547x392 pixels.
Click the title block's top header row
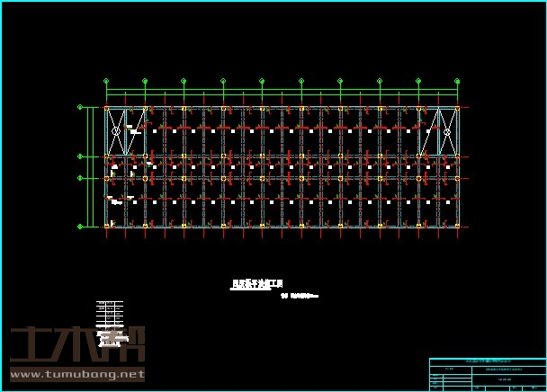pyautogui.click(x=487, y=361)
